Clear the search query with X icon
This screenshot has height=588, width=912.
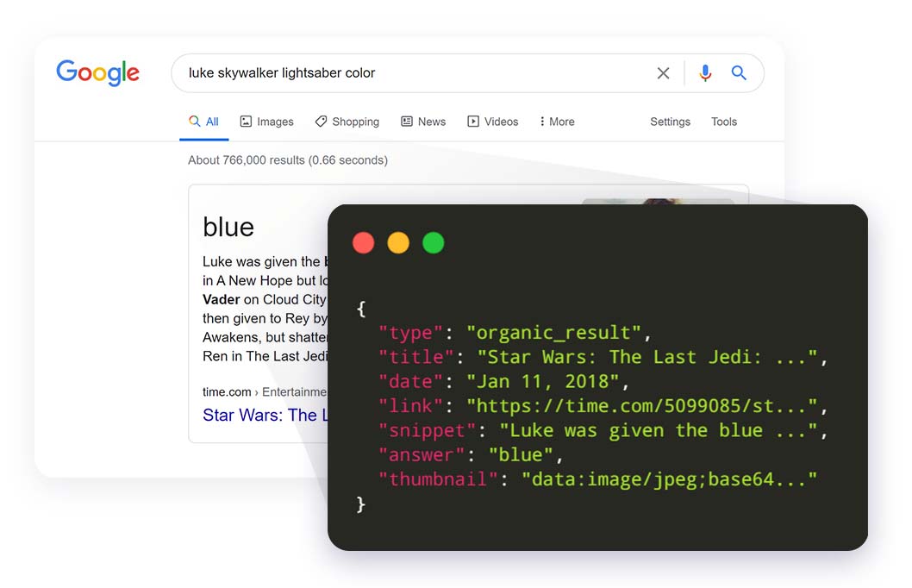coord(663,73)
